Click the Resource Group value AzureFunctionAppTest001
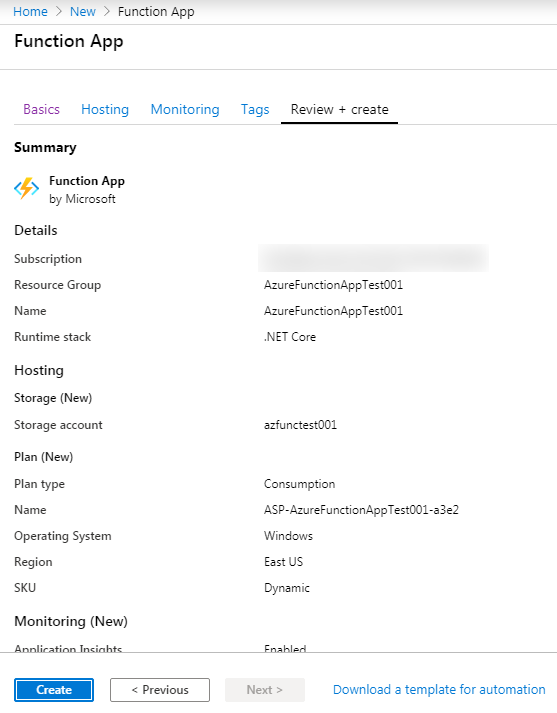 (333, 285)
